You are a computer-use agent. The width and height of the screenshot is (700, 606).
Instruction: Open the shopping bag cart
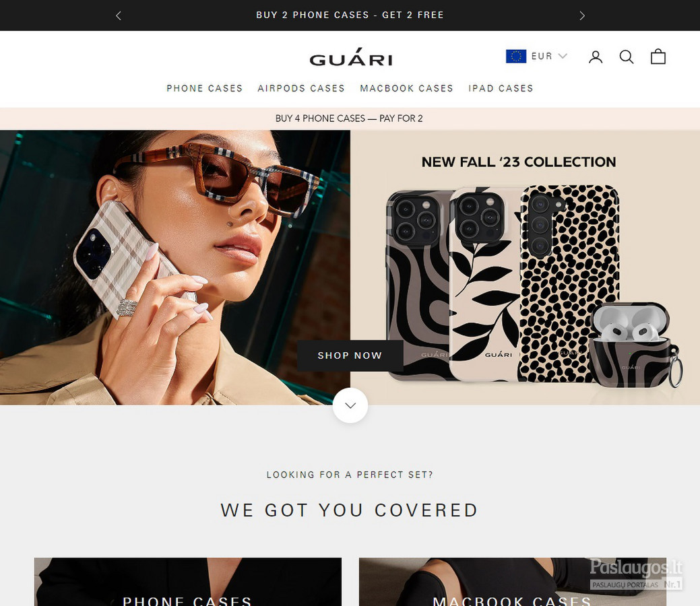click(x=658, y=57)
